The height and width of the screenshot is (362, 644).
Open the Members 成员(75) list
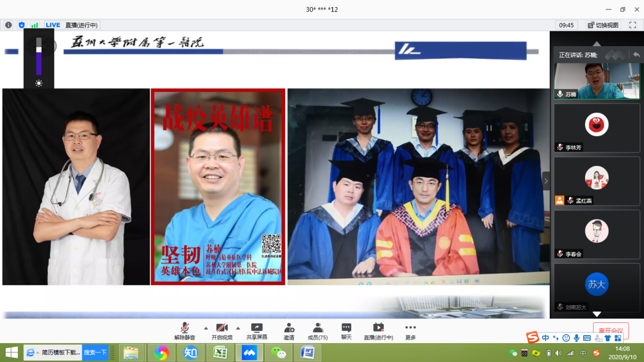[x=318, y=332]
